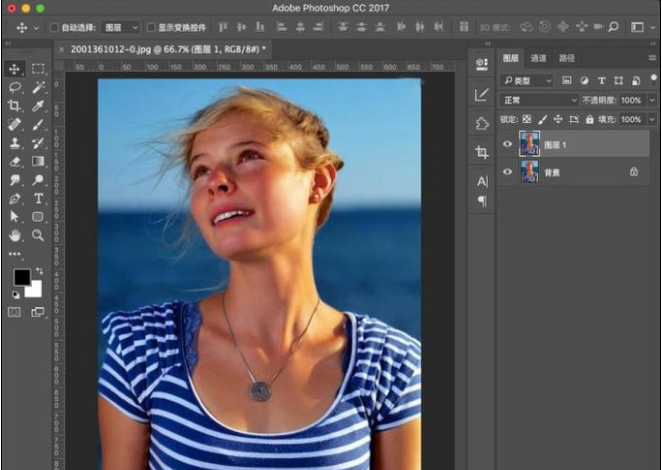This screenshot has height=470, width=662.
Task: Open the 正常 blend mode dropdown
Action: click(x=539, y=101)
